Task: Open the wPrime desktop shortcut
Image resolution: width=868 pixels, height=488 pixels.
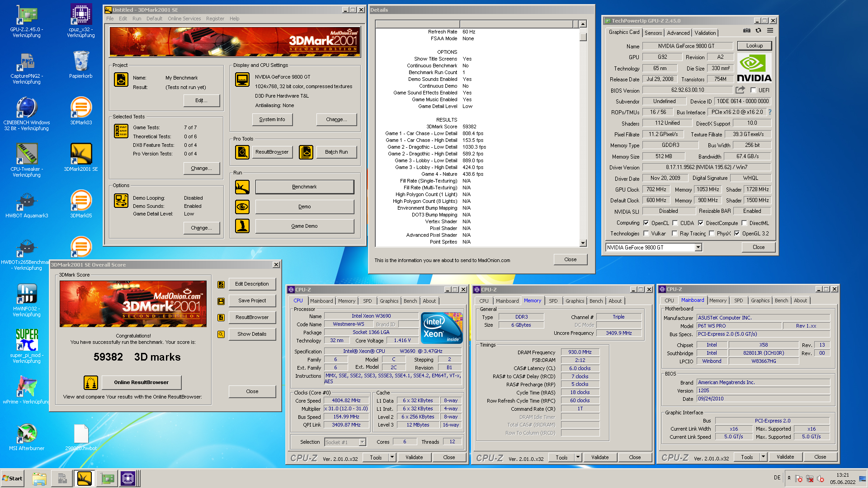Action: [x=26, y=390]
